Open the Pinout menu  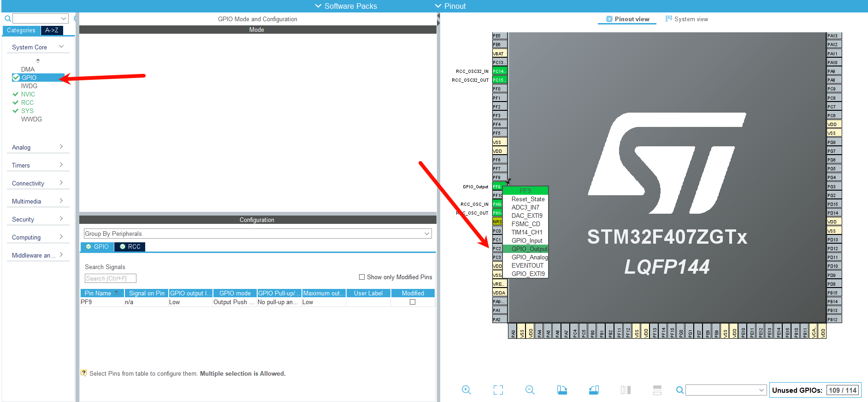point(450,6)
